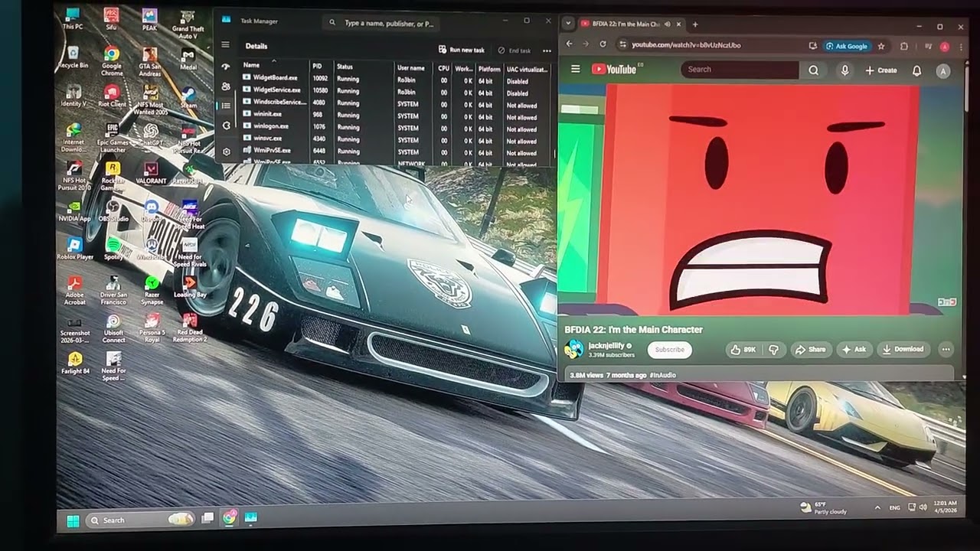
Task: Select BFDIA 22 browser tab
Action: click(x=630, y=24)
